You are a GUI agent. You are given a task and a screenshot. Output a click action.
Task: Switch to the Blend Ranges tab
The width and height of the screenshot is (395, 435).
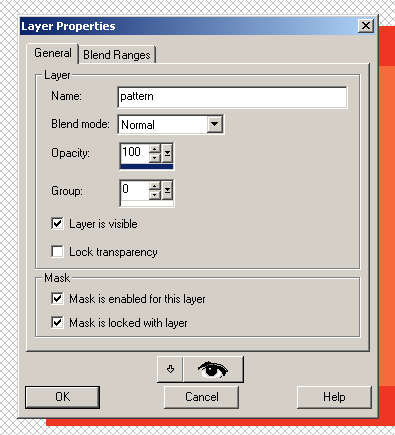click(117, 55)
